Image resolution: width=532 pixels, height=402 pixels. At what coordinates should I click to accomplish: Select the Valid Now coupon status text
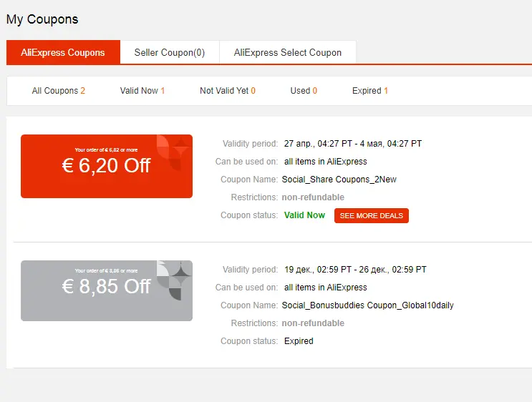305,215
